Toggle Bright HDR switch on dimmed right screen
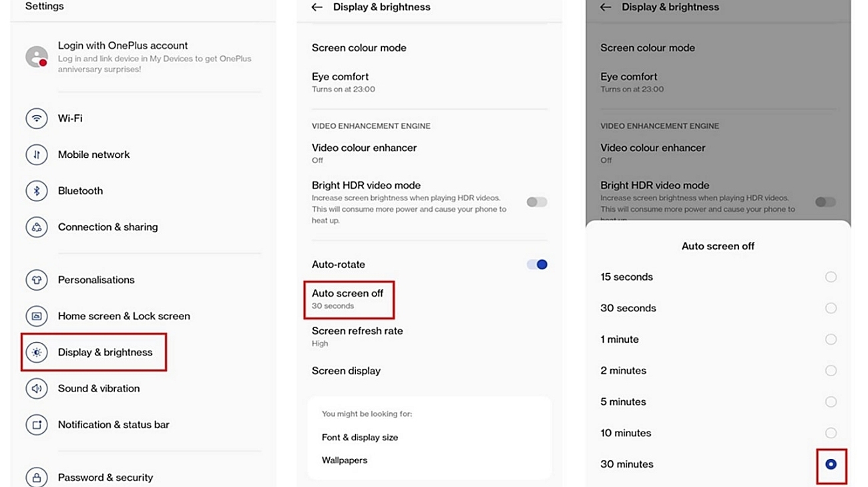The image size is (868, 487). pos(825,202)
